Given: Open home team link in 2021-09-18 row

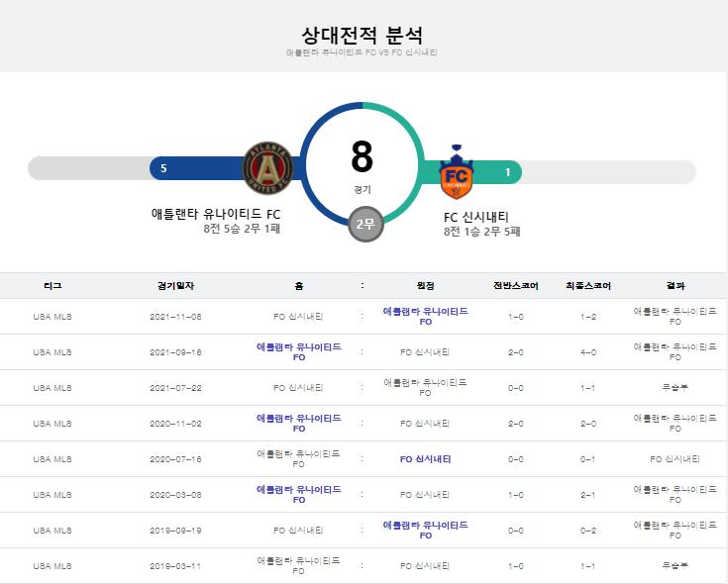Looking at the screenshot, I should point(298,352).
